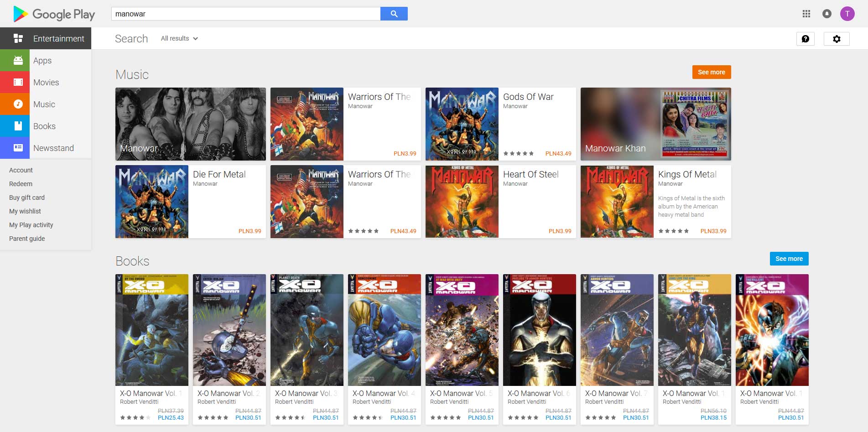Click the Kings of Metal description text
This screenshot has height=432, width=868.
coord(691,206)
